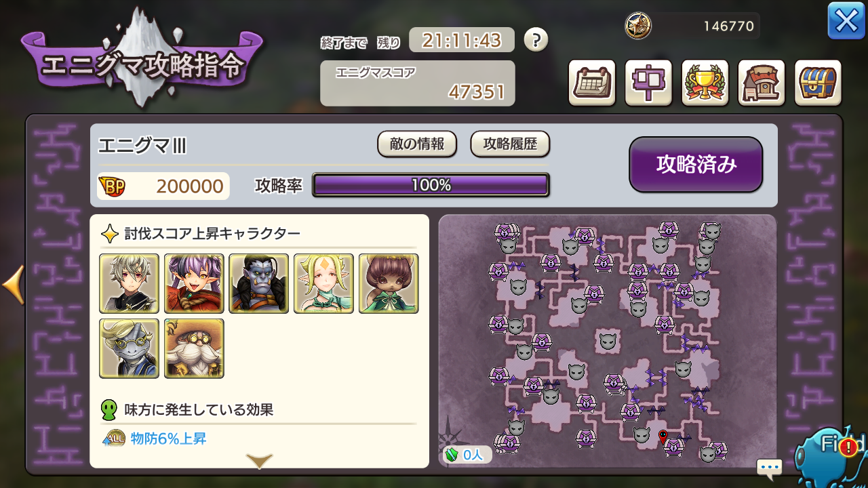Click the 攻略済み purple button

tap(696, 165)
